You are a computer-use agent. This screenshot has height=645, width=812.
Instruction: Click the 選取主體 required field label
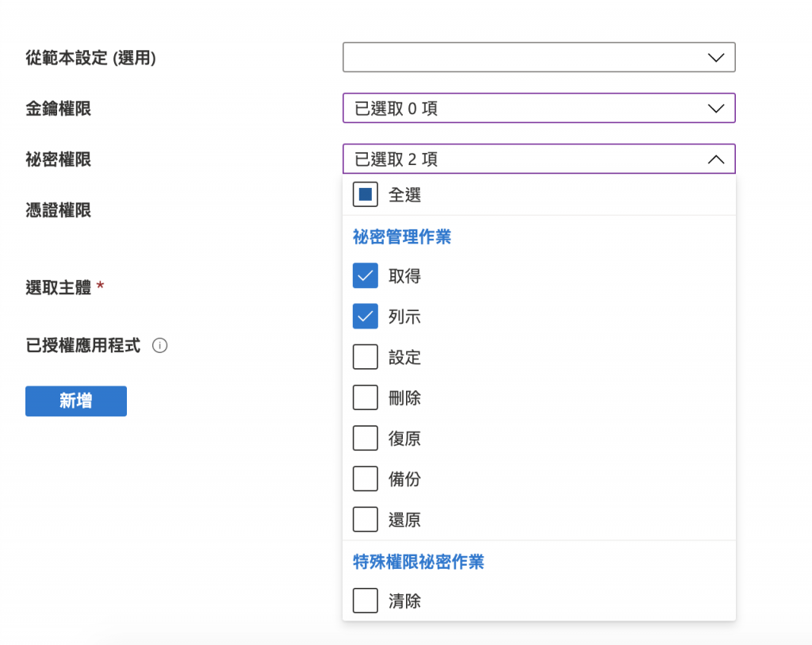click(59, 288)
